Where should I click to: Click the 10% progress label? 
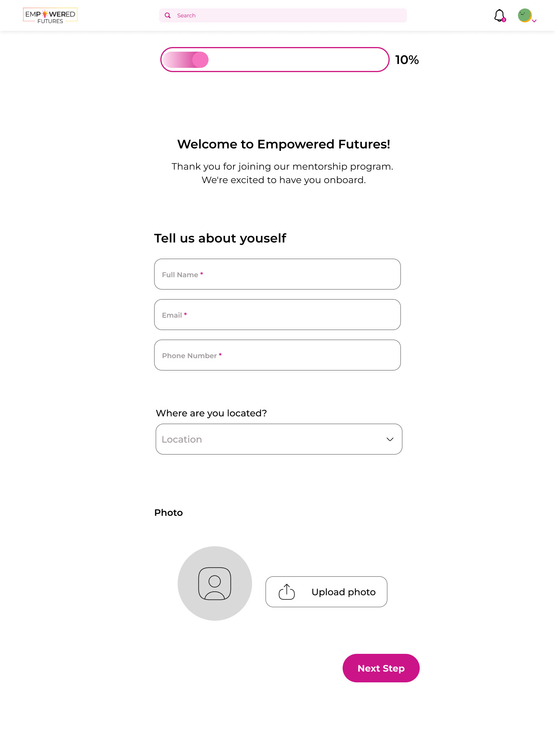[x=407, y=60]
